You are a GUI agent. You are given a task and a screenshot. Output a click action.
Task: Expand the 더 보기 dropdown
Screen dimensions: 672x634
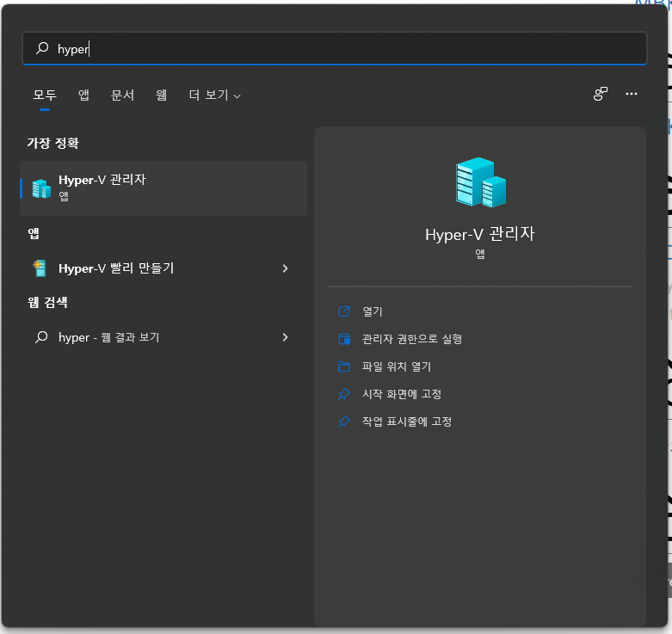point(214,95)
